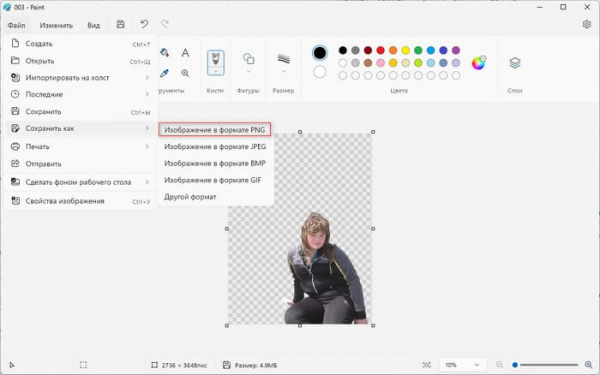Select the Fill bucket tool
Screen dimensions: 600x375
click(165, 52)
